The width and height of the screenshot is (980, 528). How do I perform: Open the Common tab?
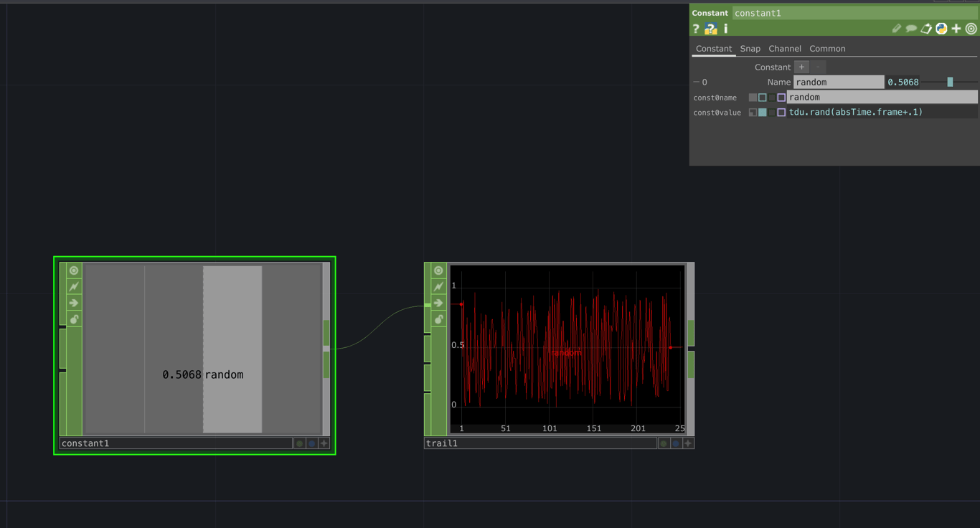pyautogui.click(x=827, y=48)
